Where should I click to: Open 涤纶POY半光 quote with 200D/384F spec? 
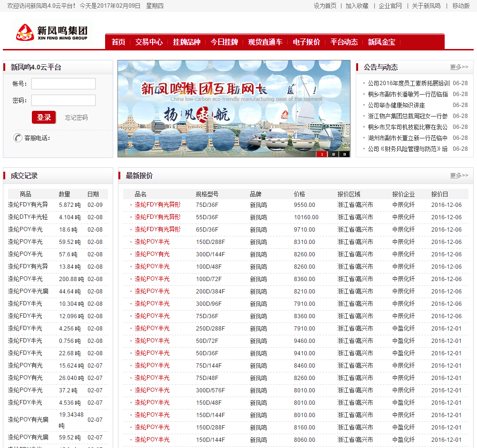click(x=152, y=291)
